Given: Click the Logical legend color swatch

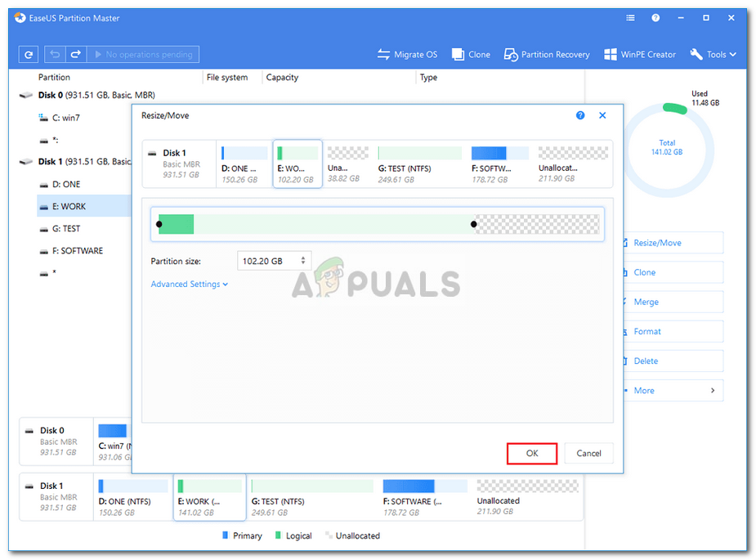Looking at the screenshot, I should (x=278, y=535).
